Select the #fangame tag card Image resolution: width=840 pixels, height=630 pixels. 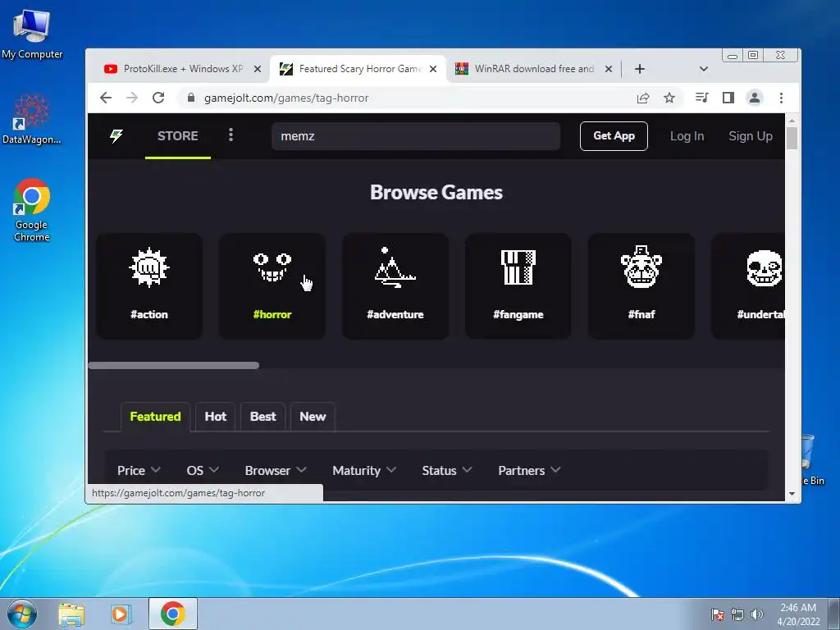point(518,285)
